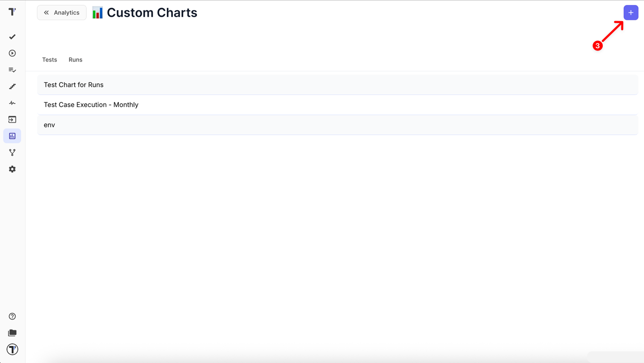Viewport: 644px width, 363px height.
Task: Create a new chart with the plus button
Action: (630, 13)
